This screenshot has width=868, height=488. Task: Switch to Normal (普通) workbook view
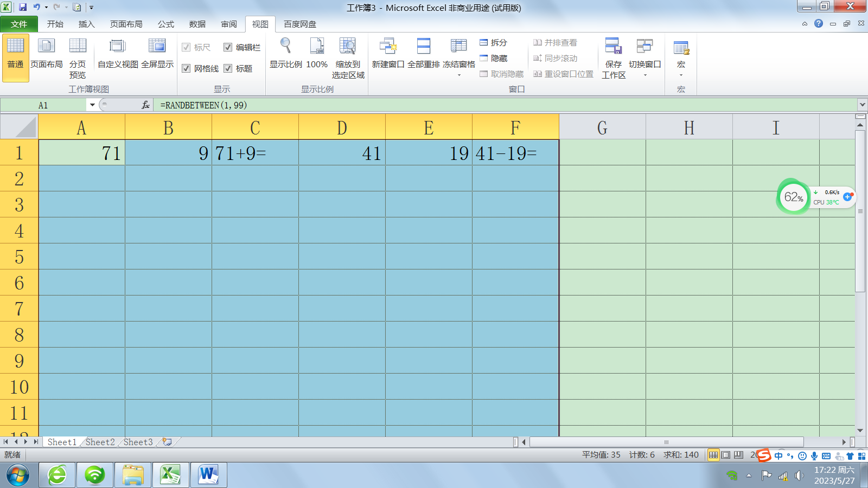[15, 58]
